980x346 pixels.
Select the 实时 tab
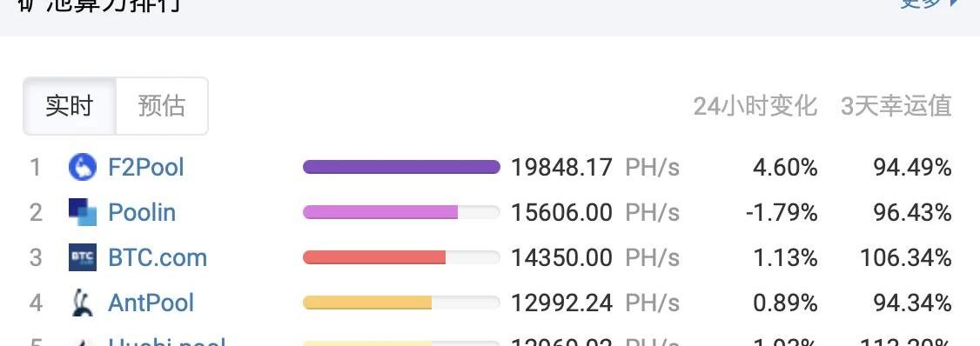[70, 106]
